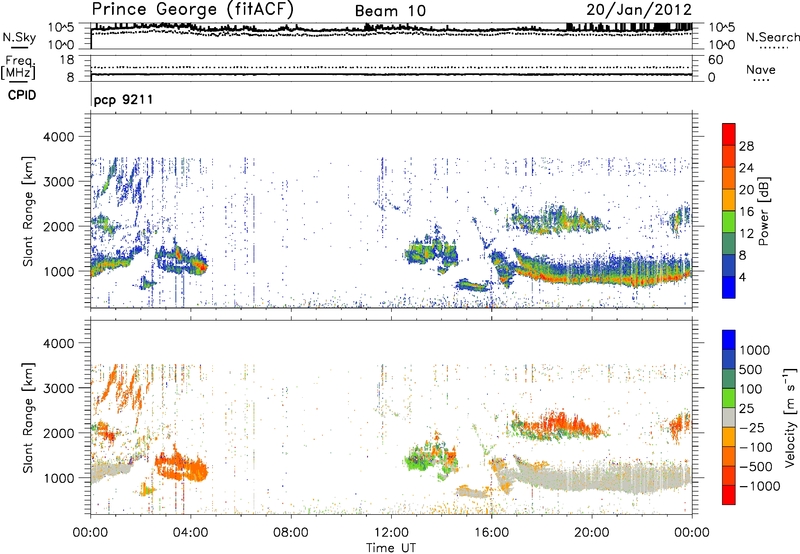
Task: Pick the light green segment of Power colorbar
Action: point(729,222)
